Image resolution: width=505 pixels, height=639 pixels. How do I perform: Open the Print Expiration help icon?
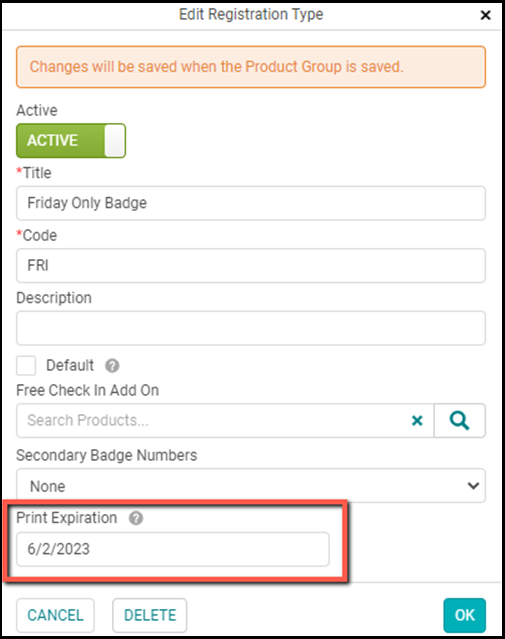tap(136, 518)
